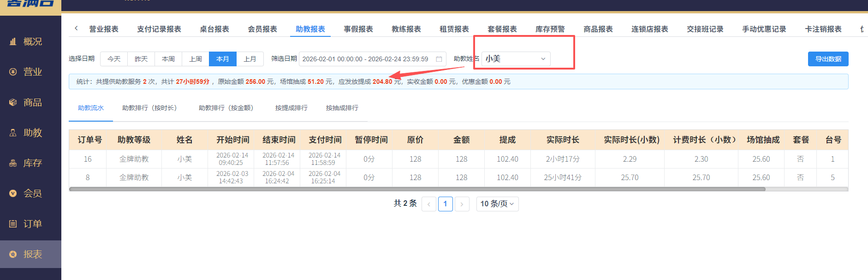Expand the 10 条/页 page size dropdown
This screenshot has height=280, width=868.
click(497, 204)
